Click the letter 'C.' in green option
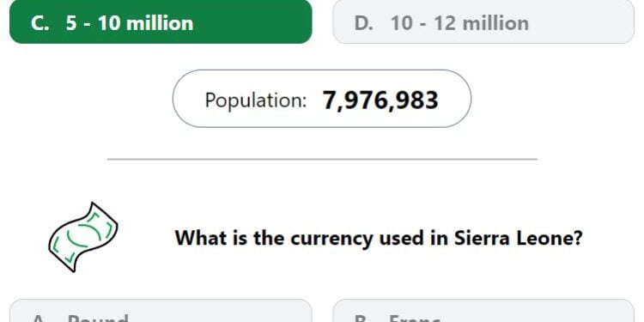The width and height of the screenshot is (644, 322). pyautogui.click(x=39, y=23)
